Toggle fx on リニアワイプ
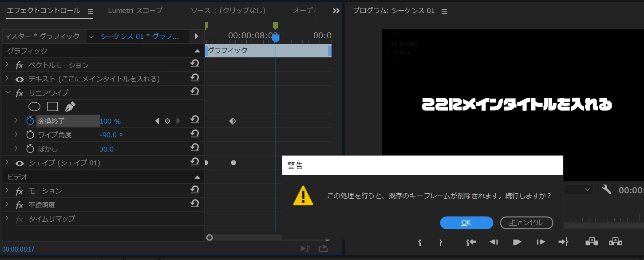 tap(20, 93)
